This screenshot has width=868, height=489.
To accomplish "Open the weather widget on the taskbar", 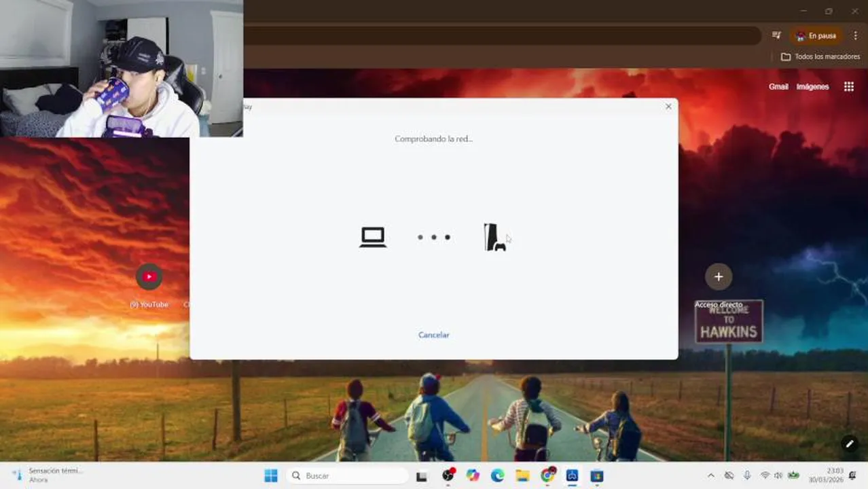I will [x=48, y=475].
